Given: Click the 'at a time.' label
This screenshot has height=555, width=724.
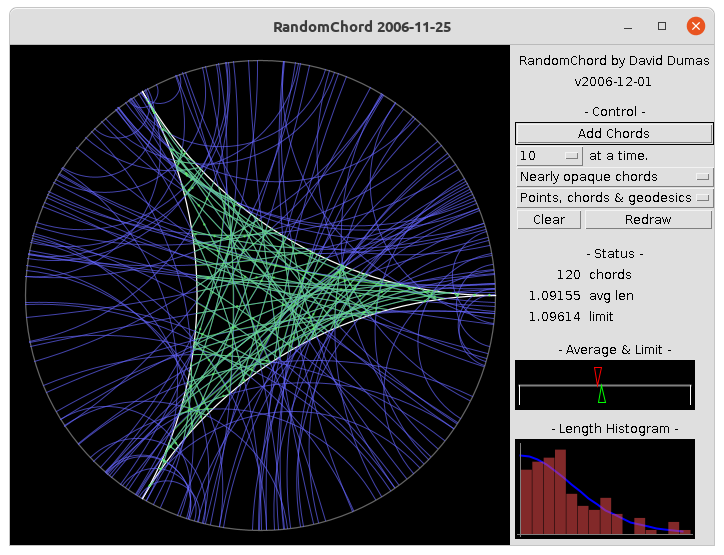Looking at the screenshot, I should (619, 156).
